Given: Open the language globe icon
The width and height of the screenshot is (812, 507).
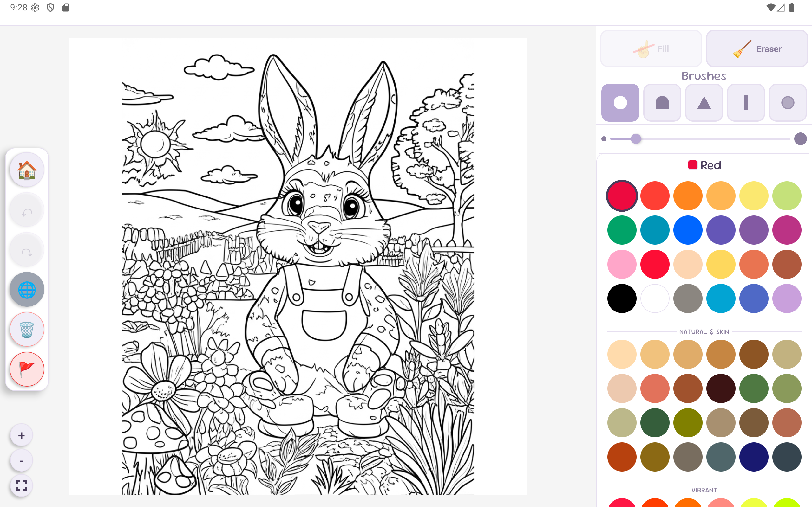Looking at the screenshot, I should [x=27, y=289].
